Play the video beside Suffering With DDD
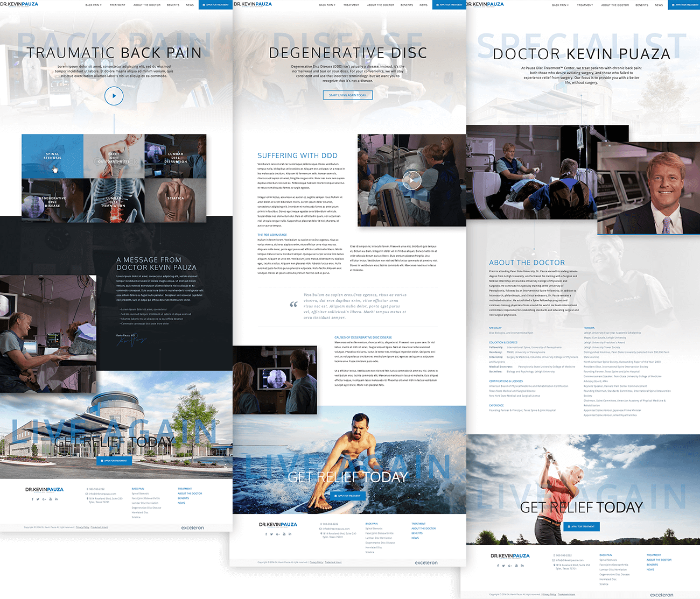This screenshot has width=700, height=599. pyautogui.click(x=412, y=180)
